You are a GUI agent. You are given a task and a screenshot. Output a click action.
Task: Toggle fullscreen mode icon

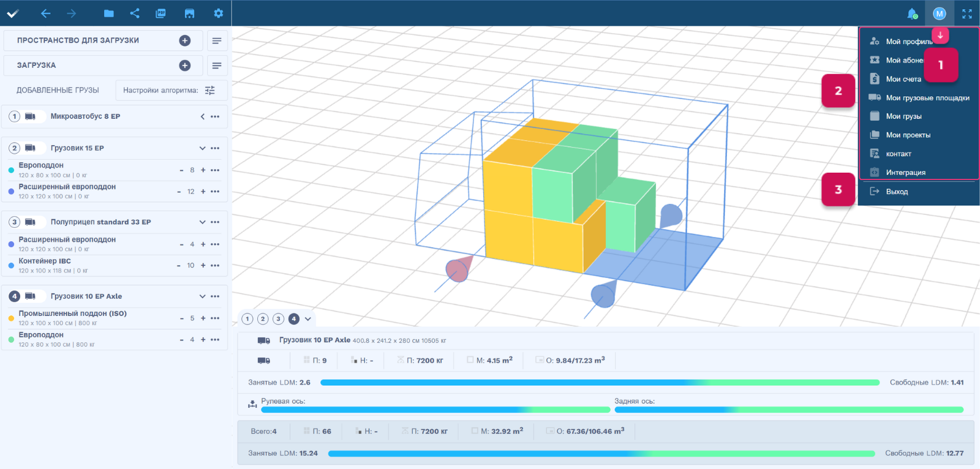(x=967, y=13)
